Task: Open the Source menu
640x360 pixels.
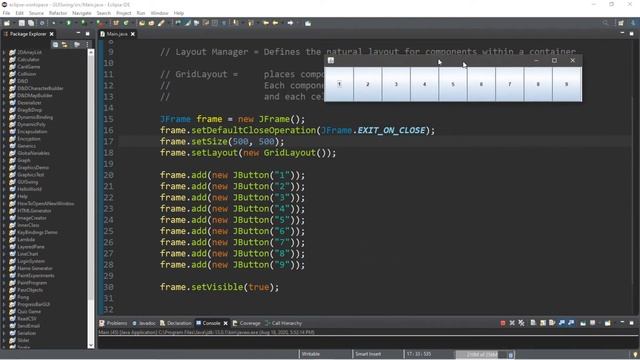Action: (x=36, y=13)
